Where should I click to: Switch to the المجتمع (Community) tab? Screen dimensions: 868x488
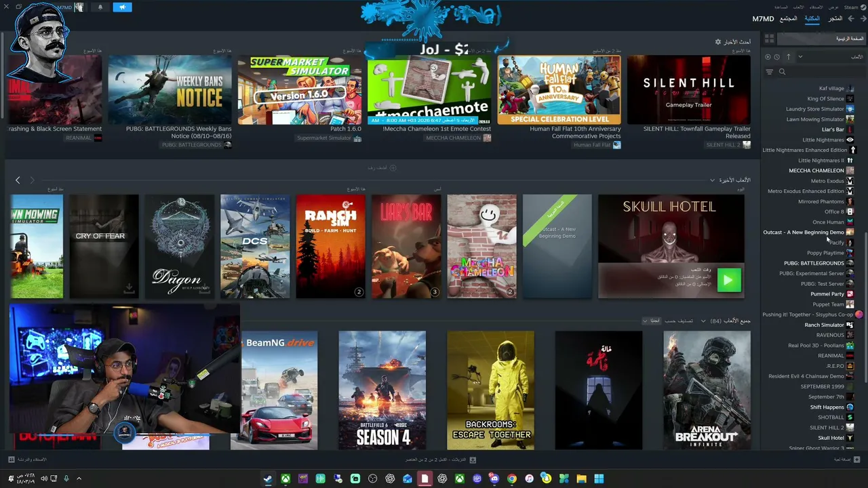788,18
